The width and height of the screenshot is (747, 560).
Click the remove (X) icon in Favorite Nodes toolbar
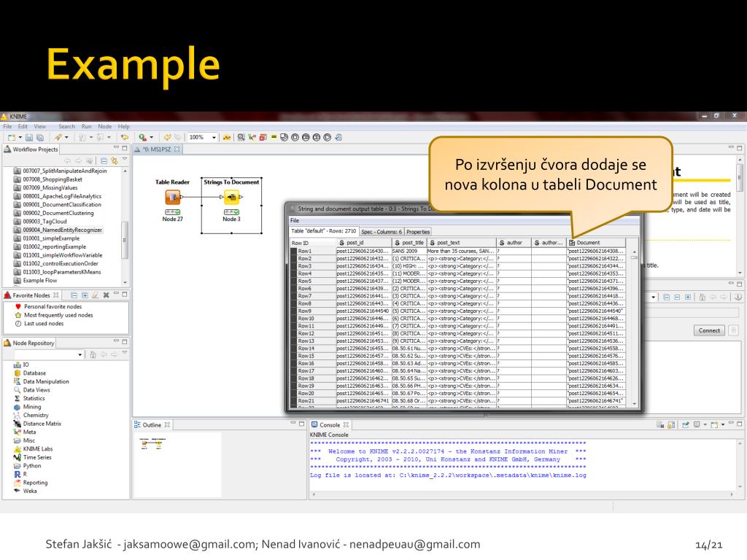tap(106, 295)
